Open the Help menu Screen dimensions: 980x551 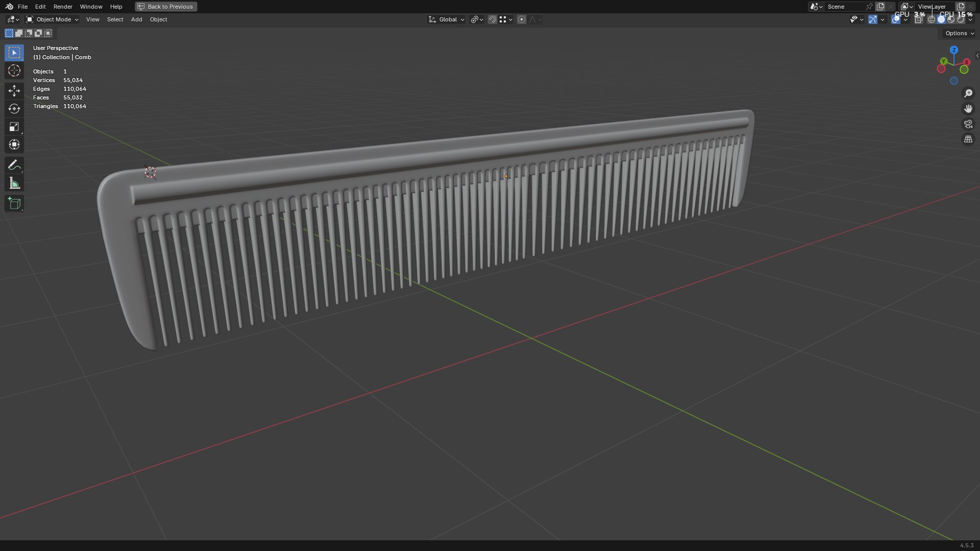point(116,7)
